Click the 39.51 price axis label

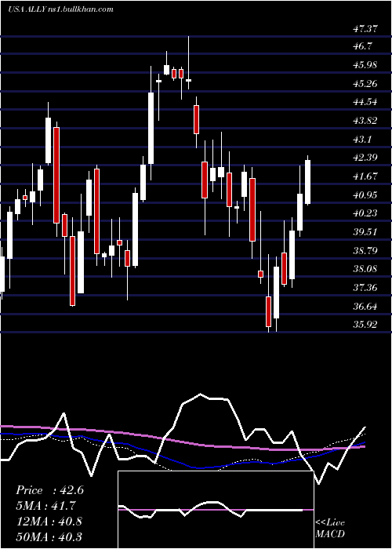(x=365, y=232)
